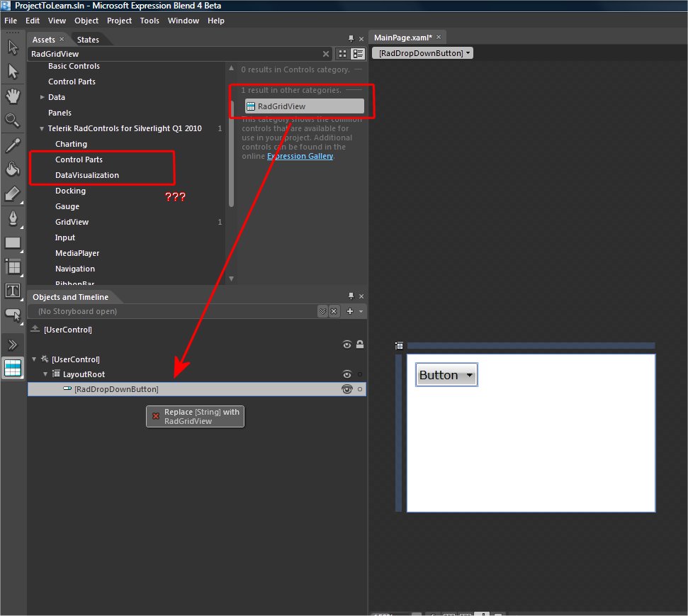This screenshot has width=688, height=616.
Task: Collapse the LayoutRoot tree node
Action: click(x=45, y=374)
